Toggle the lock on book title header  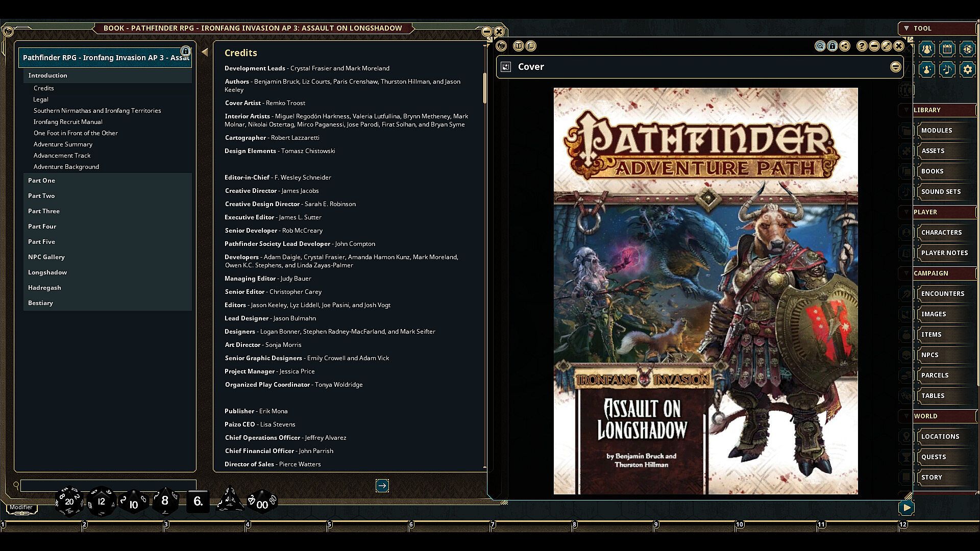point(186,51)
